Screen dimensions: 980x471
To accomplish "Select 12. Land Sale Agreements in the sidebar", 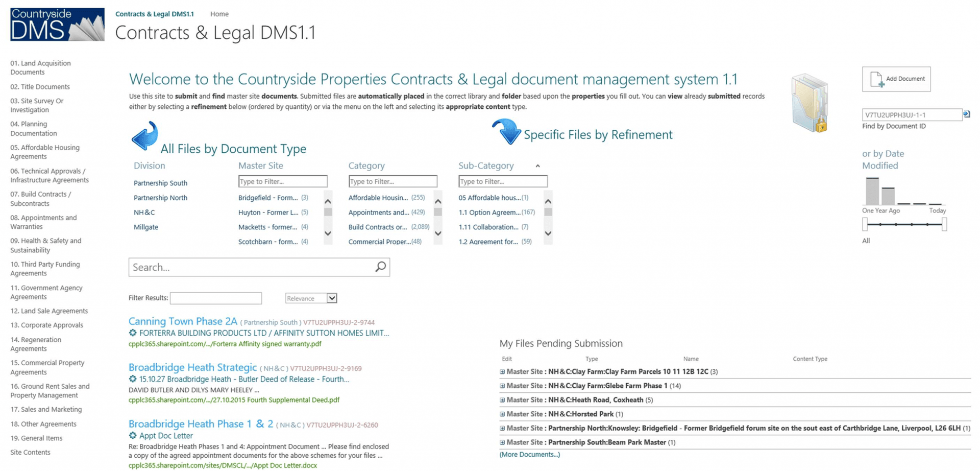I will pyautogui.click(x=49, y=311).
